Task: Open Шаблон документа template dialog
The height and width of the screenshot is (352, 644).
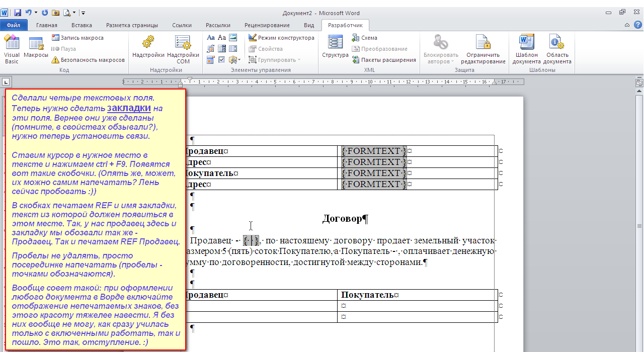Action: pyautogui.click(x=526, y=50)
